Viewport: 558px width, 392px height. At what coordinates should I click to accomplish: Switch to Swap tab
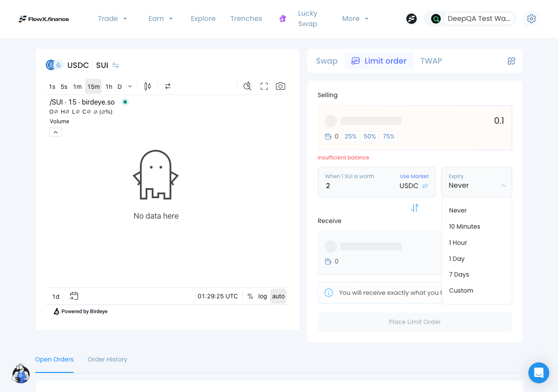tap(327, 61)
